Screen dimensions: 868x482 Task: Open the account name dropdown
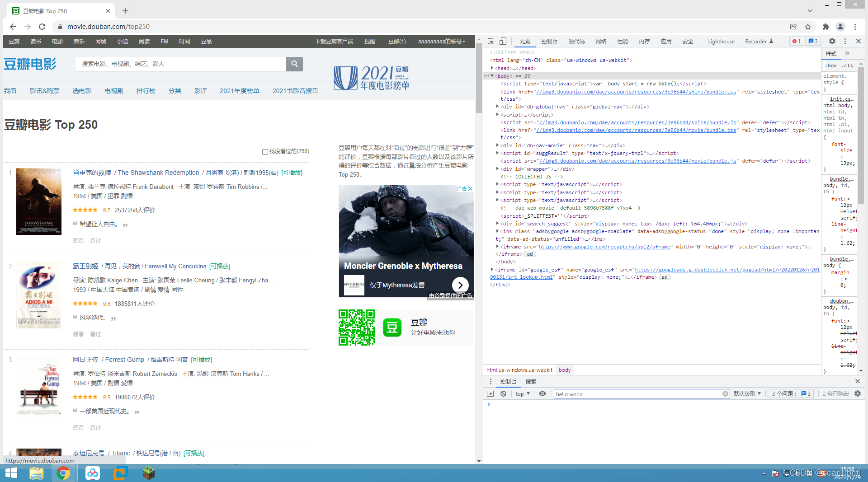[x=441, y=41]
